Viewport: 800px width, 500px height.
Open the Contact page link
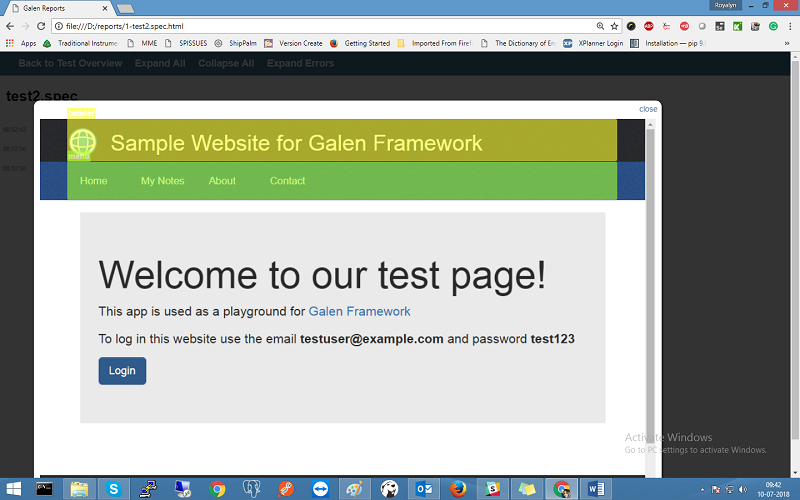287,181
